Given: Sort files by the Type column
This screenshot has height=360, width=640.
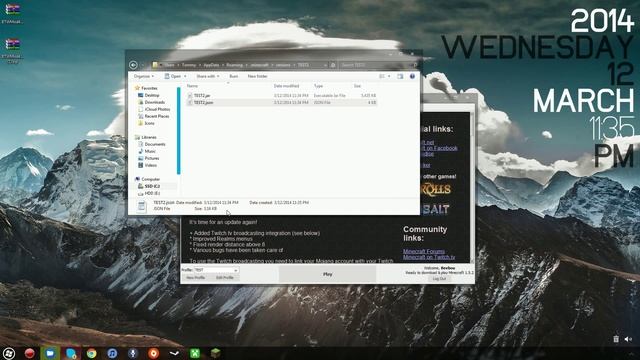Looking at the screenshot, I should [x=318, y=86].
